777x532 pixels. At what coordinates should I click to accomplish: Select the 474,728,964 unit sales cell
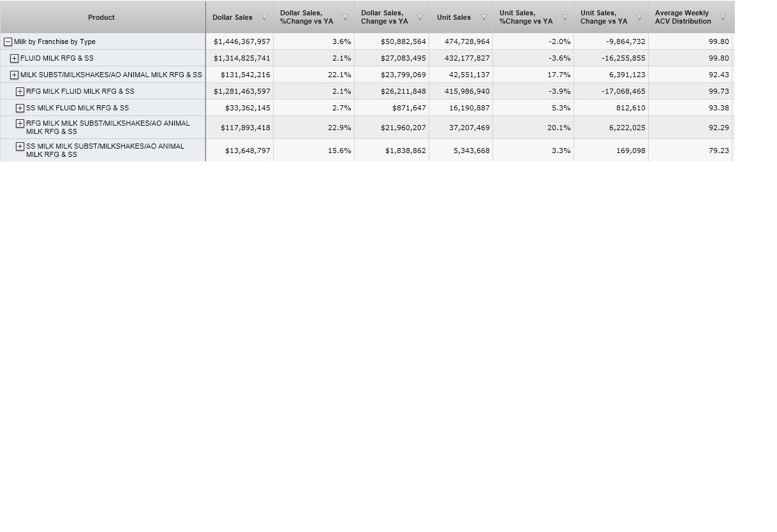[x=467, y=41]
